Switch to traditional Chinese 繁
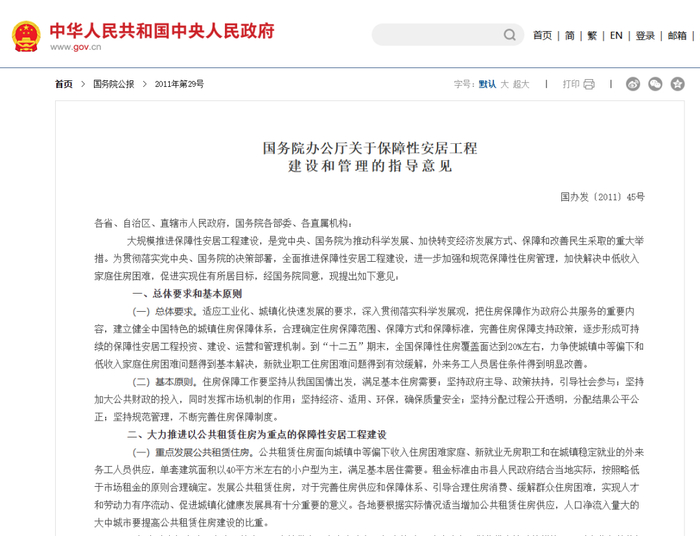700x536 pixels. click(x=592, y=35)
